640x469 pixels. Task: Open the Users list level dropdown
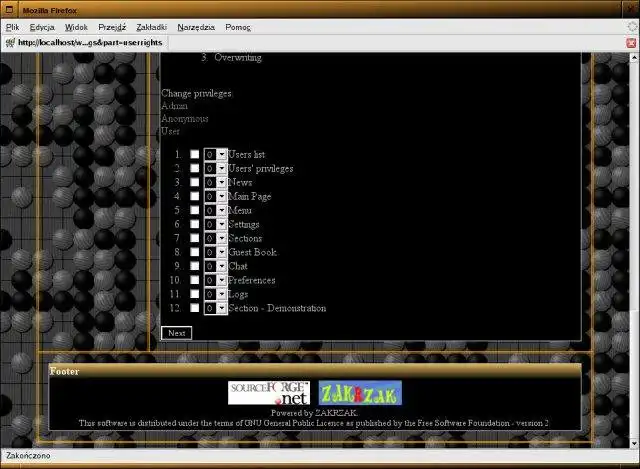click(x=216, y=154)
